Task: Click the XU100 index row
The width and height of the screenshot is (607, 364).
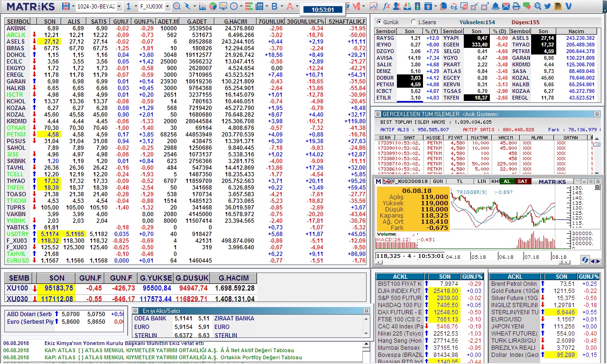Action: click(x=131, y=288)
